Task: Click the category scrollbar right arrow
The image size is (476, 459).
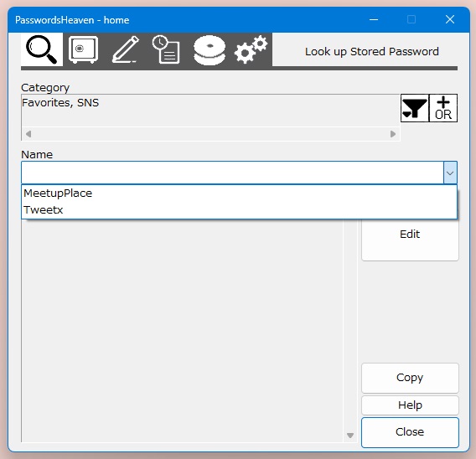Action: pos(393,134)
